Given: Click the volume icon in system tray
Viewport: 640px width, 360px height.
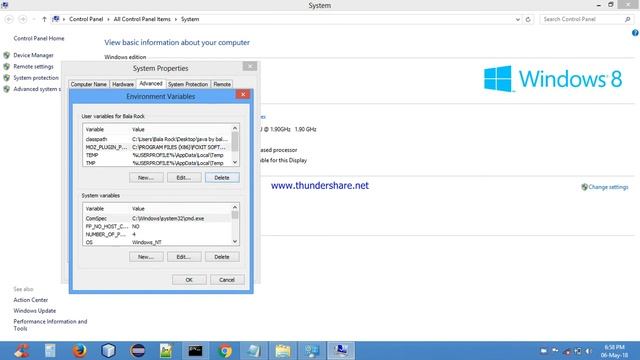Looking at the screenshot, I should (x=589, y=351).
